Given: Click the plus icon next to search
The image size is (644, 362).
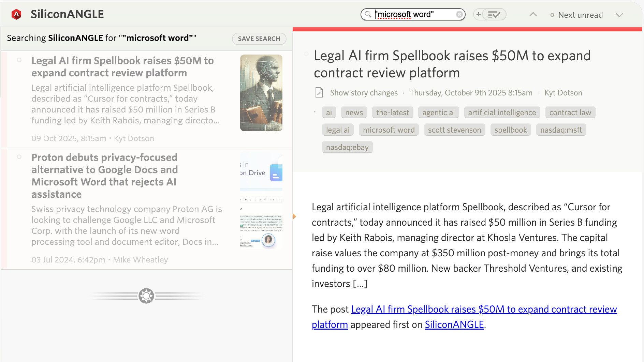Looking at the screenshot, I should click(479, 14).
